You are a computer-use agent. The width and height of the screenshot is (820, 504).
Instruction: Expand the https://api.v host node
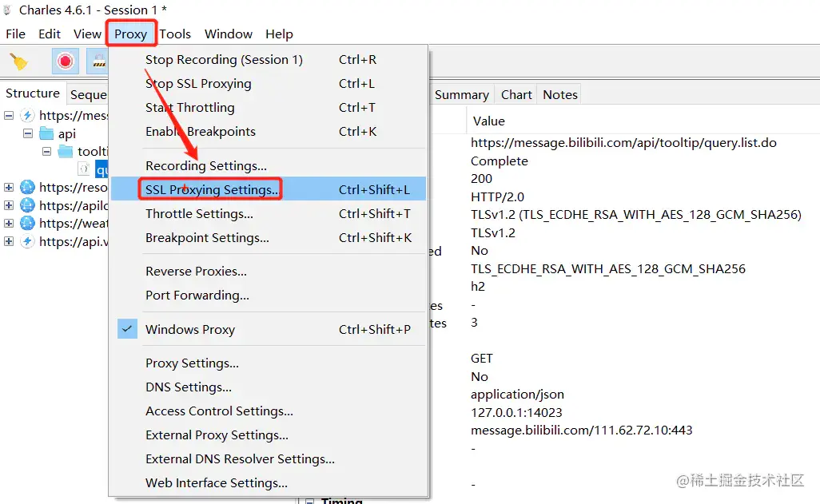pyautogui.click(x=9, y=241)
